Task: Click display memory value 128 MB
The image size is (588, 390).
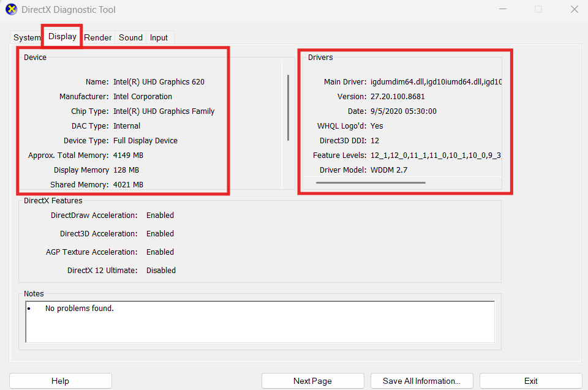Action: point(126,170)
